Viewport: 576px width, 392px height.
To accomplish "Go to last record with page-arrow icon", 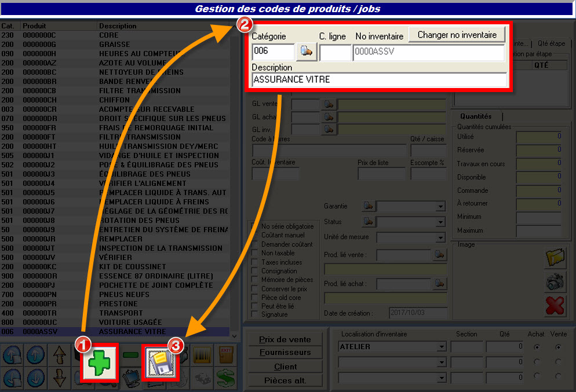I will pyautogui.click(x=13, y=378).
